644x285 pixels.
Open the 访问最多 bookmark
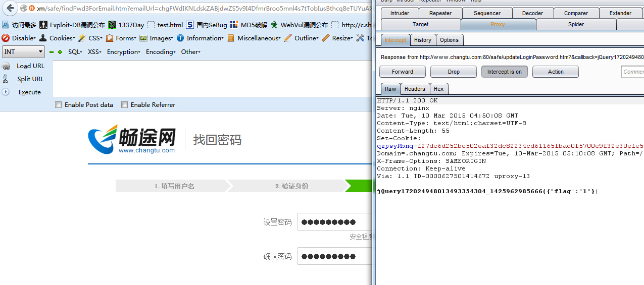pos(19,25)
